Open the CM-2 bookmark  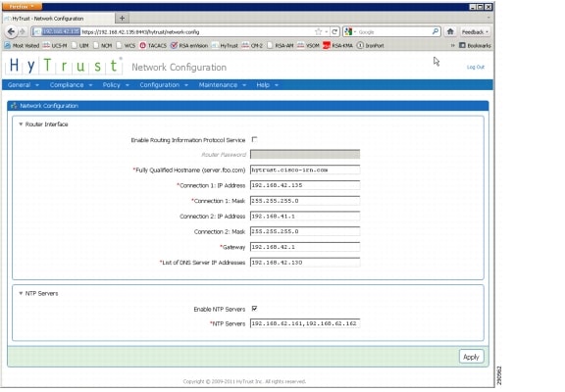coord(252,46)
